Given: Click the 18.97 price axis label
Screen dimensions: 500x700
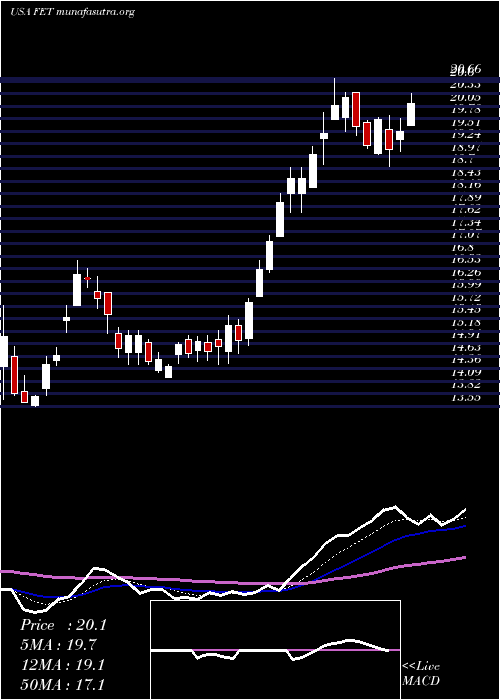Looking at the screenshot, I should [x=466, y=147].
